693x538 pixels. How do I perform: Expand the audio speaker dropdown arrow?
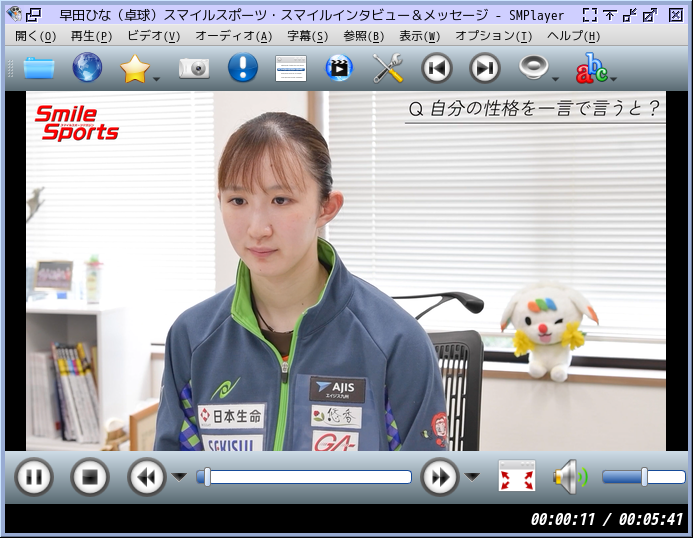click(556, 80)
